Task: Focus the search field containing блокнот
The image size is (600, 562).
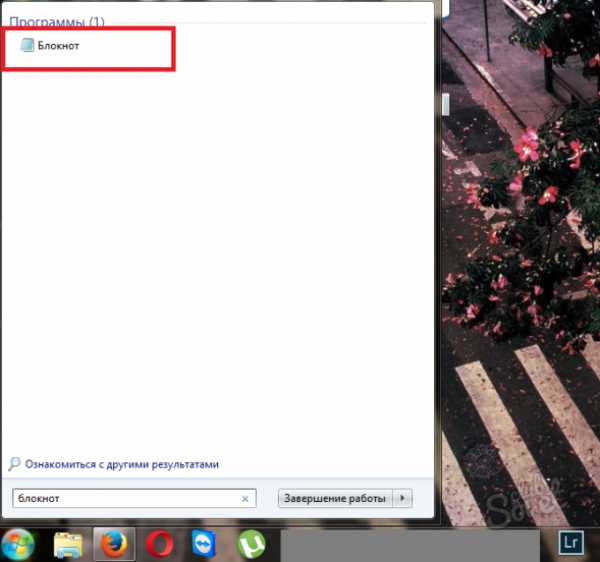Action: point(134,498)
